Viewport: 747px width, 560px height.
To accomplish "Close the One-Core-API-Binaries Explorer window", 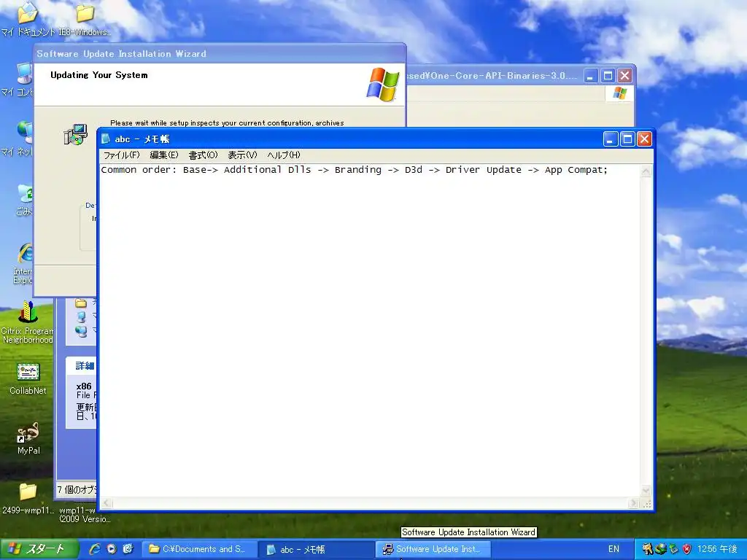I will click(624, 76).
